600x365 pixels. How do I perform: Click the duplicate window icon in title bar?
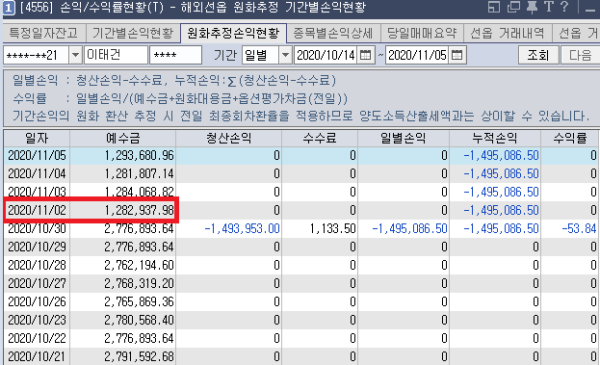[513, 7]
